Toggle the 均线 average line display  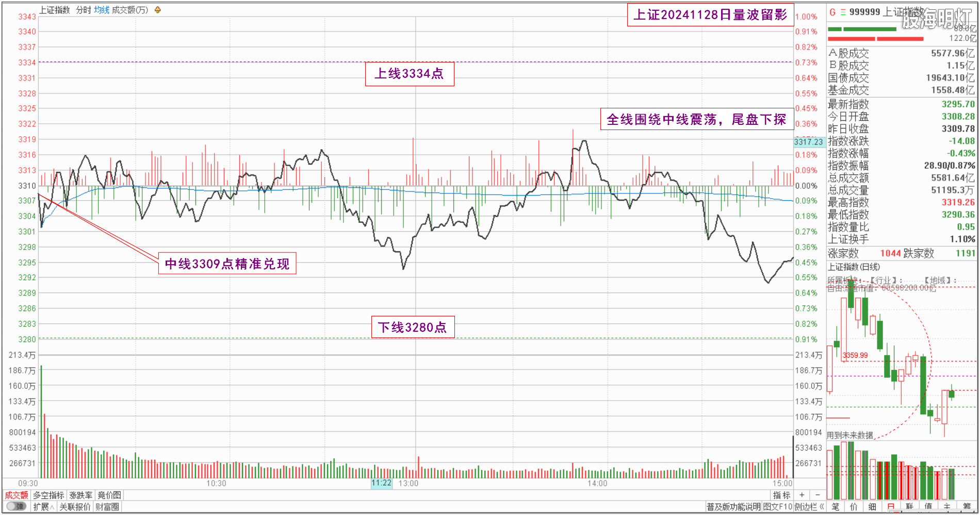coord(102,10)
